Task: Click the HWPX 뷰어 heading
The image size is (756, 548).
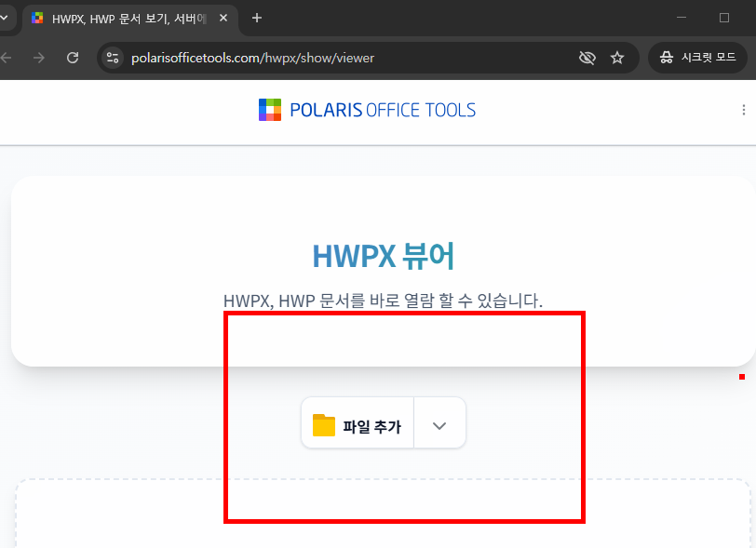Action: pyautogui.click(x=384, y=256)
